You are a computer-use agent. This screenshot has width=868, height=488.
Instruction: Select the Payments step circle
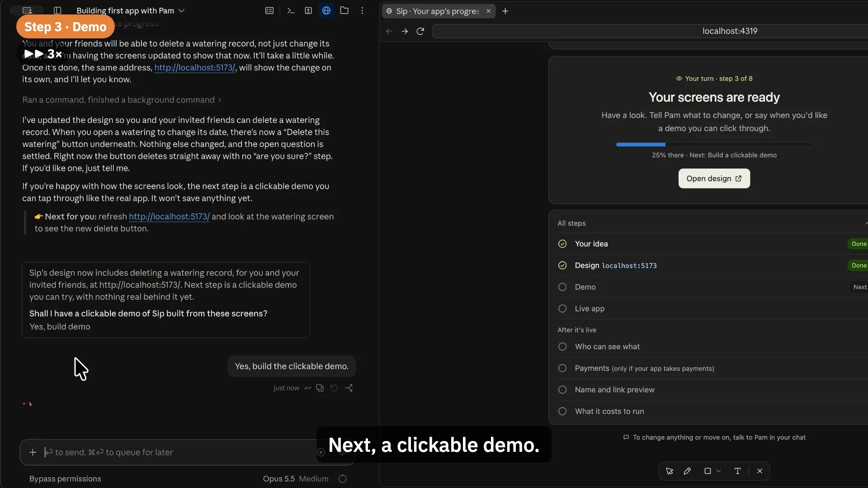[562, 368]
